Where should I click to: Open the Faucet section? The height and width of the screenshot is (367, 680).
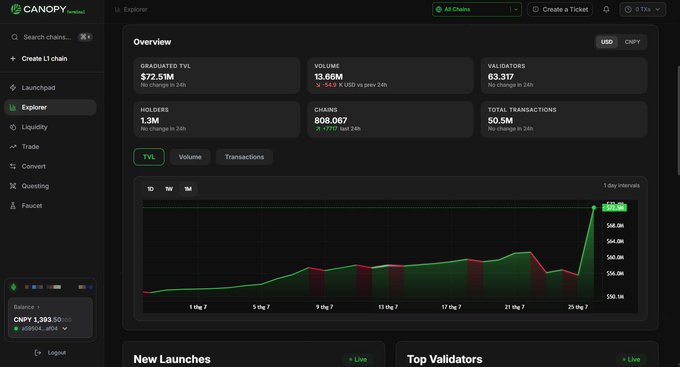click(x=50, y=206)
